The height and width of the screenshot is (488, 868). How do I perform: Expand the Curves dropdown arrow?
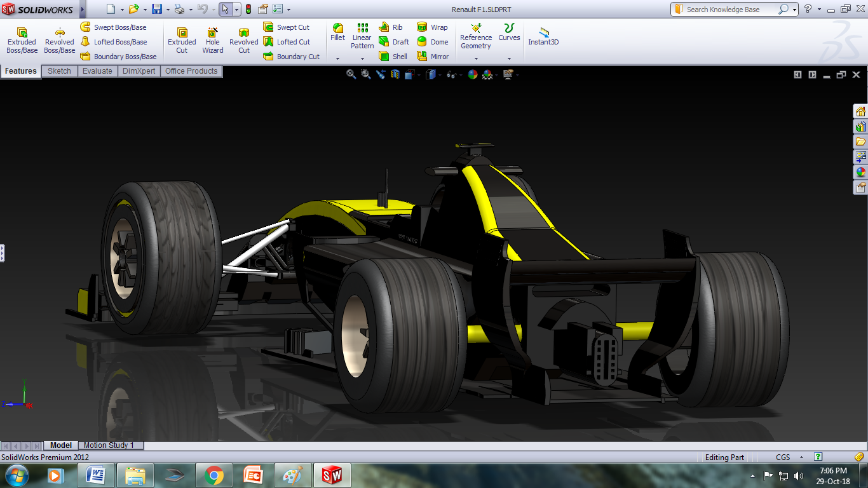tap(509, 58)
